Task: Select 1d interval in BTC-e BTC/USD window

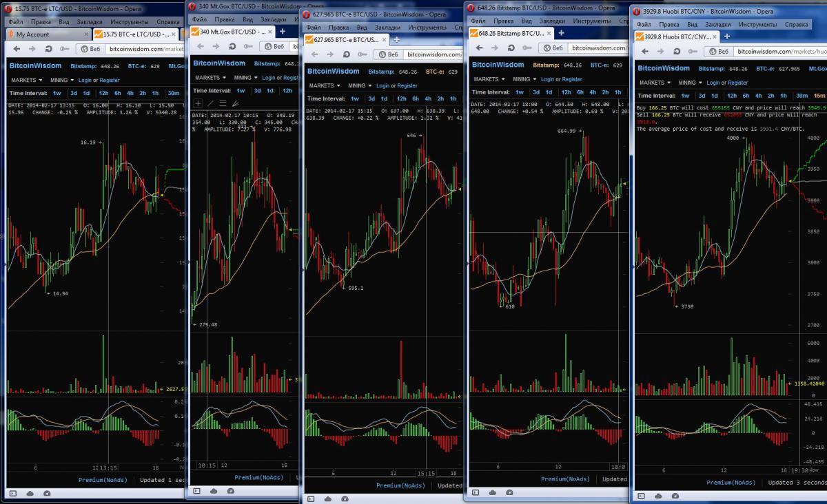Action: pos(385,98)
